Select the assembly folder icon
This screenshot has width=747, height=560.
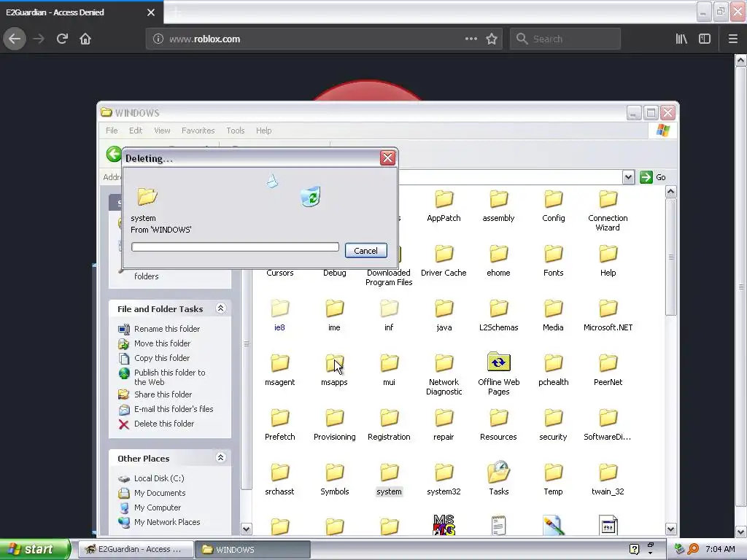coord(499,199)
